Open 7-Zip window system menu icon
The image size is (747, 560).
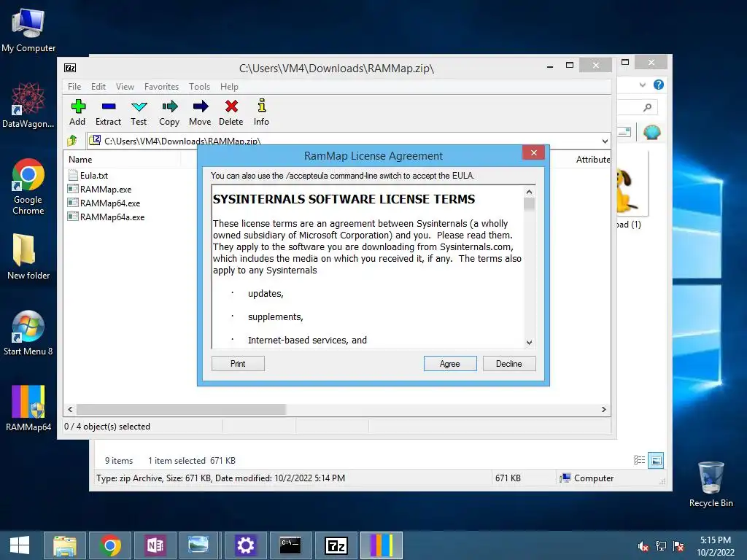(70, 68)
